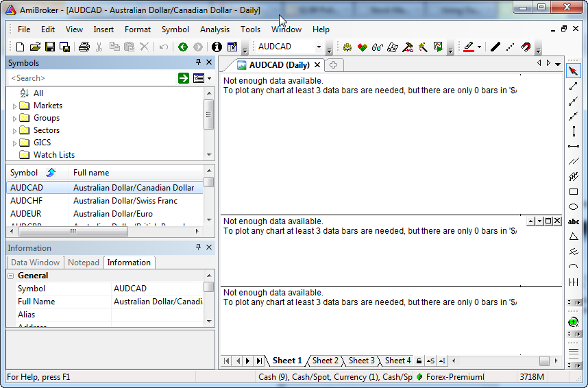This screenshot has height=388, width=588.
Task: Open the line color dropdown arrow
Action: pos(479,47)
